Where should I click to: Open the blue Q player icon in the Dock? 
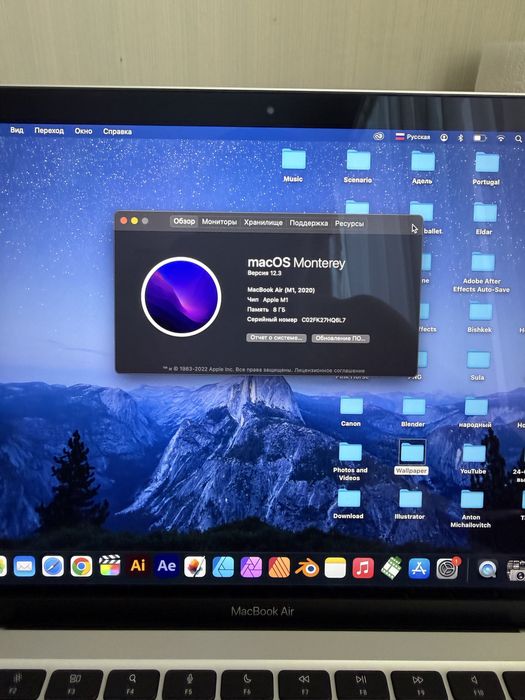click(488, 570)
